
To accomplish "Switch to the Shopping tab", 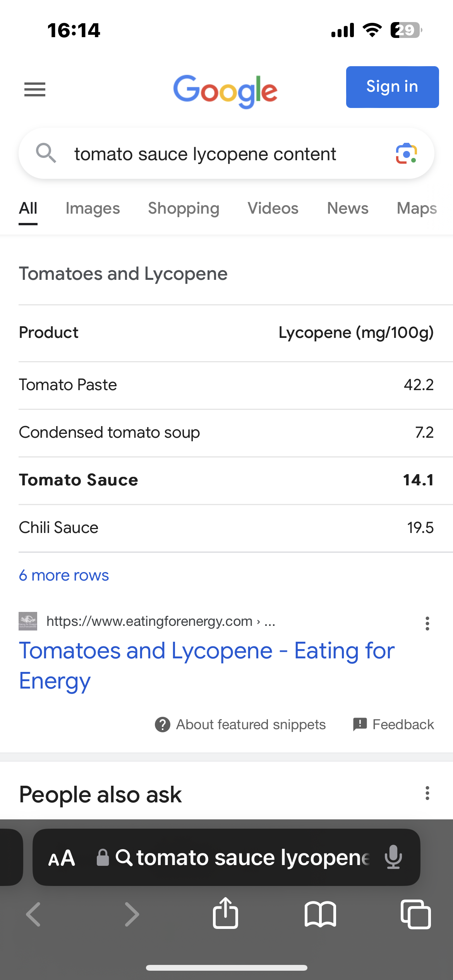I will pyautogui.click(x=184, y=208).
